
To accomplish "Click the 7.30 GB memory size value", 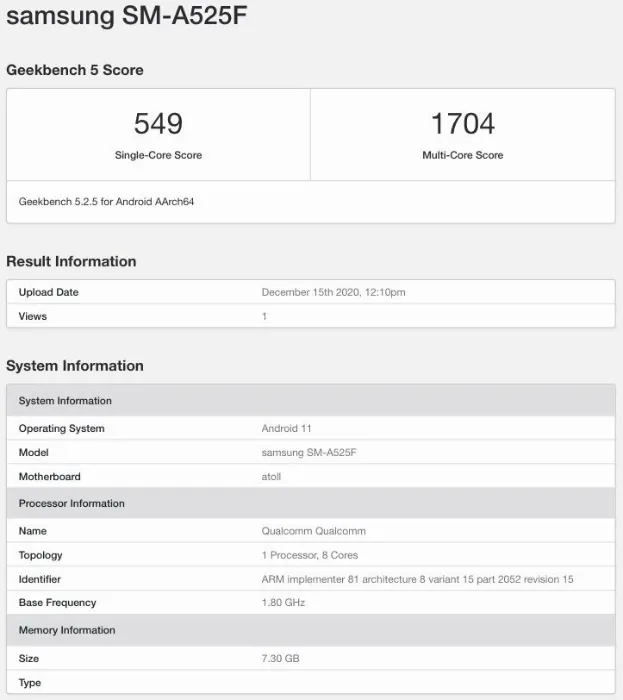I will point(281,658).
